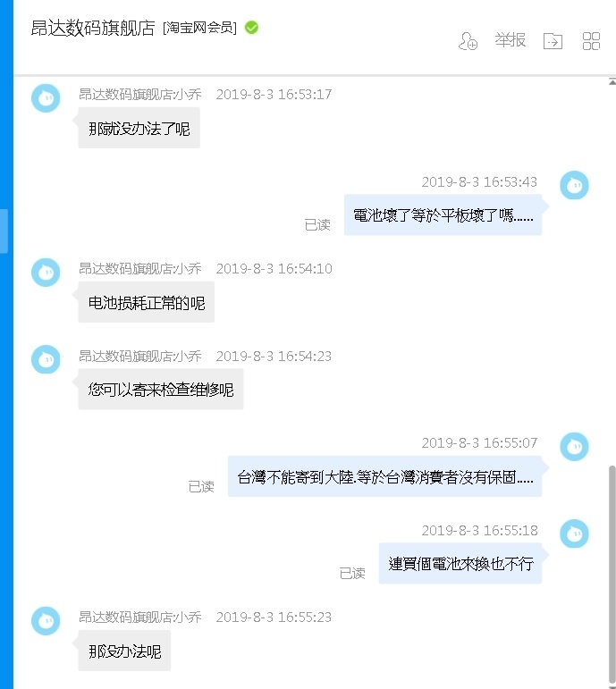Click seller avatar beside 电池损耗正常的呢
This screenshot has height=689, width=616.
coord(46,273)
